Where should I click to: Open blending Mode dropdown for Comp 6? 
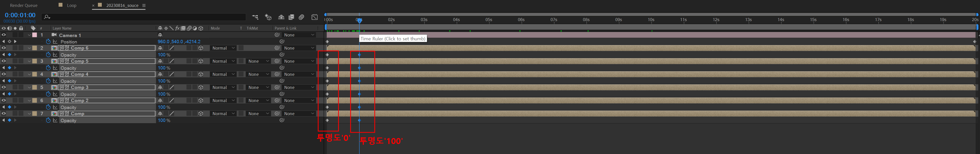pos(223,48)
